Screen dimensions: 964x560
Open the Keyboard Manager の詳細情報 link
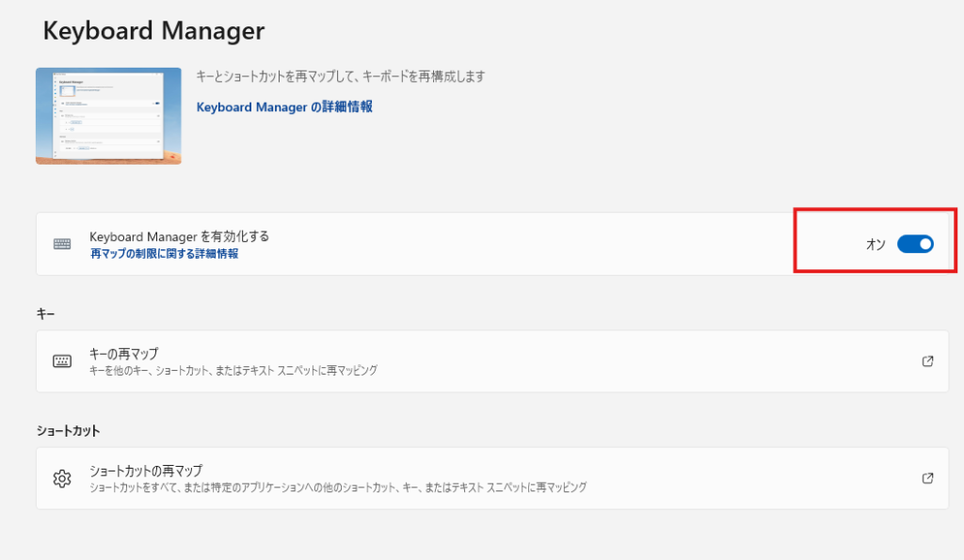[284, 107]
